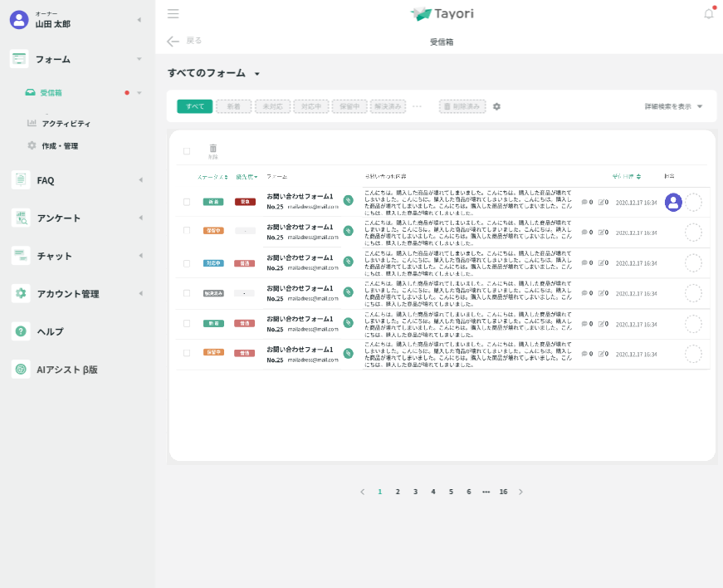Image resolution: width=723 pixels, height=588 pixels.
Task: Go to page 3 in pagination
Action: (415, 492)
